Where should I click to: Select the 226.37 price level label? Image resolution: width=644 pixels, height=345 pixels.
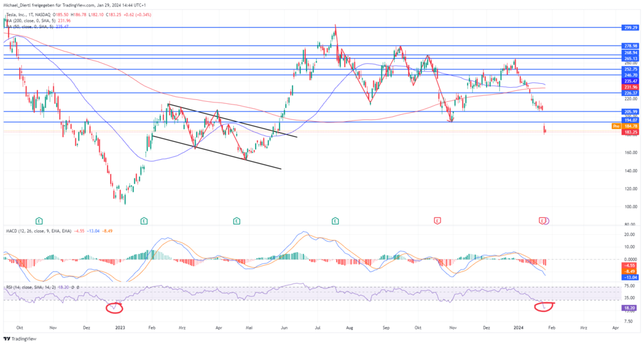(630, 94)
